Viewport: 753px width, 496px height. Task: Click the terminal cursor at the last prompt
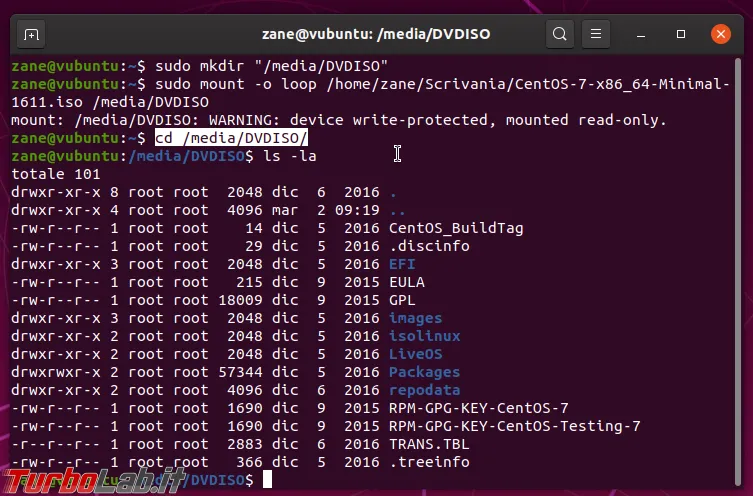(267, 479)
